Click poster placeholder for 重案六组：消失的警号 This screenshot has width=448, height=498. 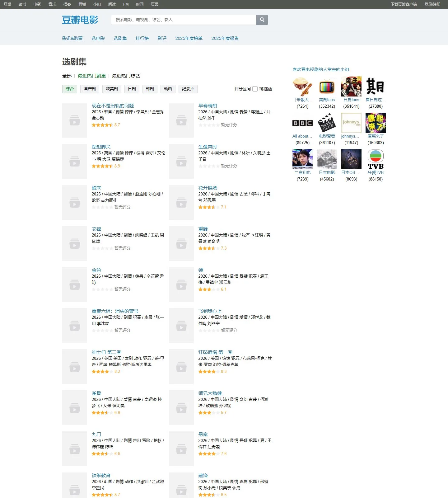click(x=75, y=326)
